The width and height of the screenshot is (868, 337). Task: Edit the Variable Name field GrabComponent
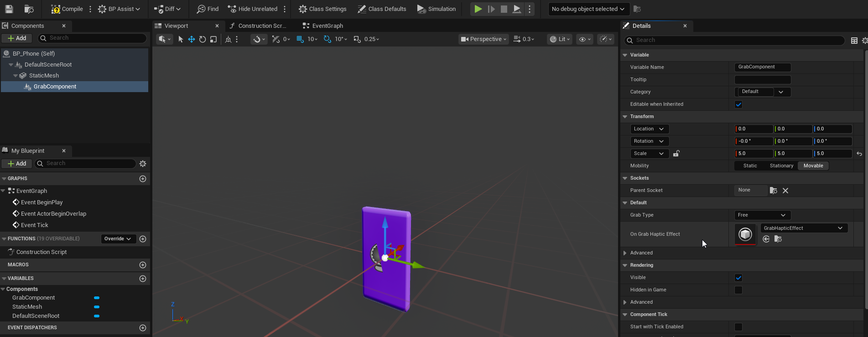[x=763, y=67]
